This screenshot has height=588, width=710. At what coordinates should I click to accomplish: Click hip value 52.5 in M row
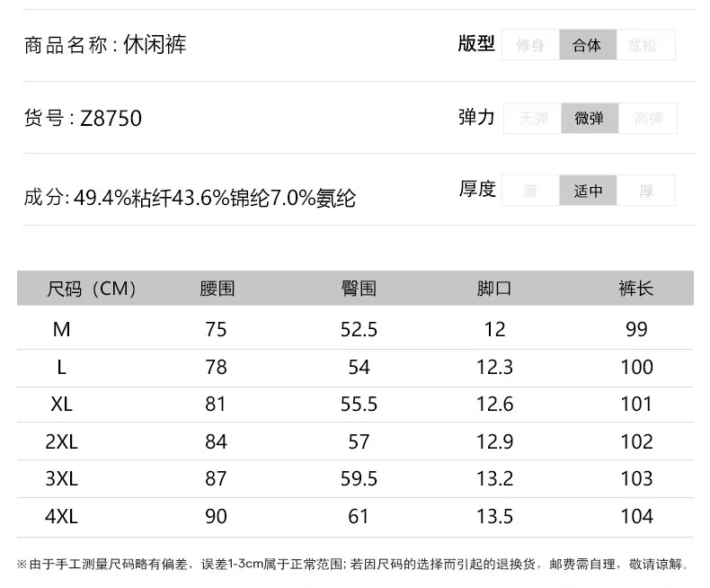(359, 329)
